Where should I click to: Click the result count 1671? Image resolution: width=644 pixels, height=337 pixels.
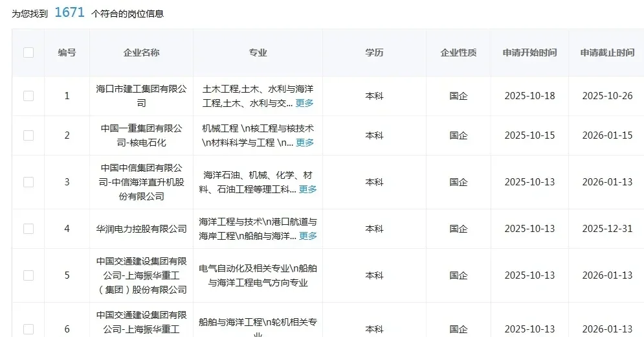coord(69,12)
